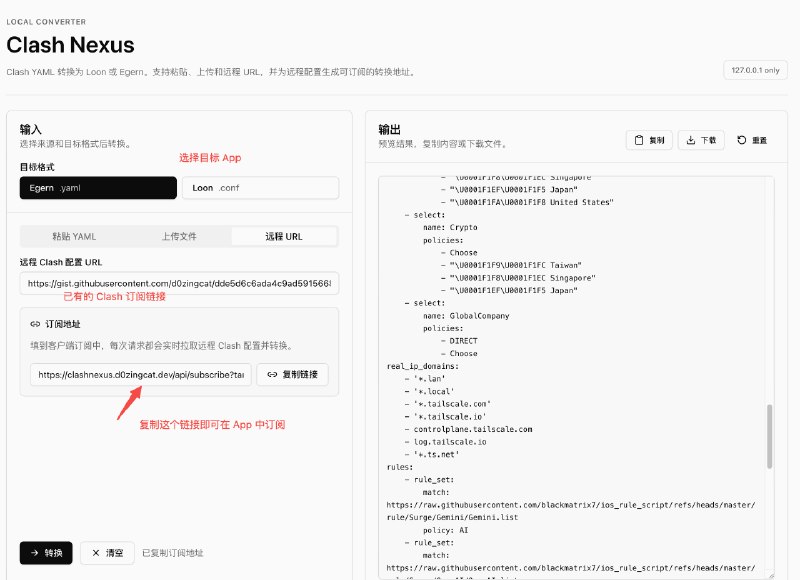Click the 下载 text in output header
The width and height of the screenshot is (800, 580).
709,140
